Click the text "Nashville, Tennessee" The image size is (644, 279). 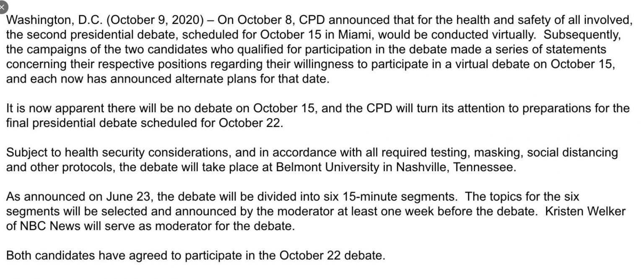[455, 168]
